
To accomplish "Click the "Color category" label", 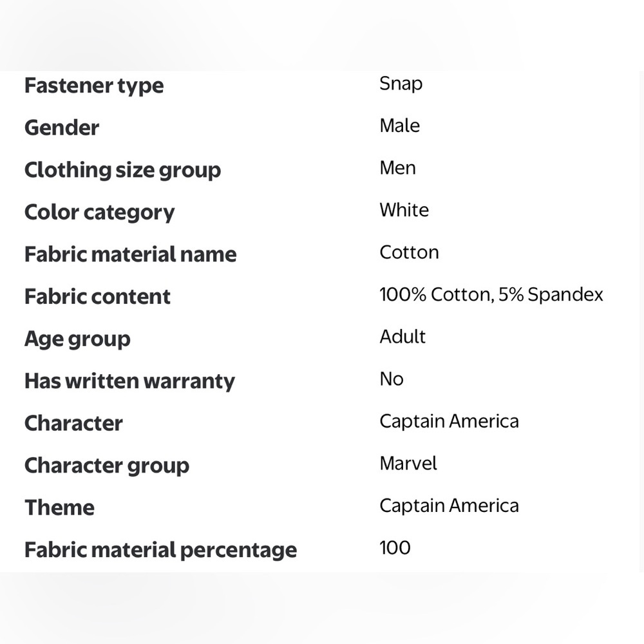I will coord(99,213).
